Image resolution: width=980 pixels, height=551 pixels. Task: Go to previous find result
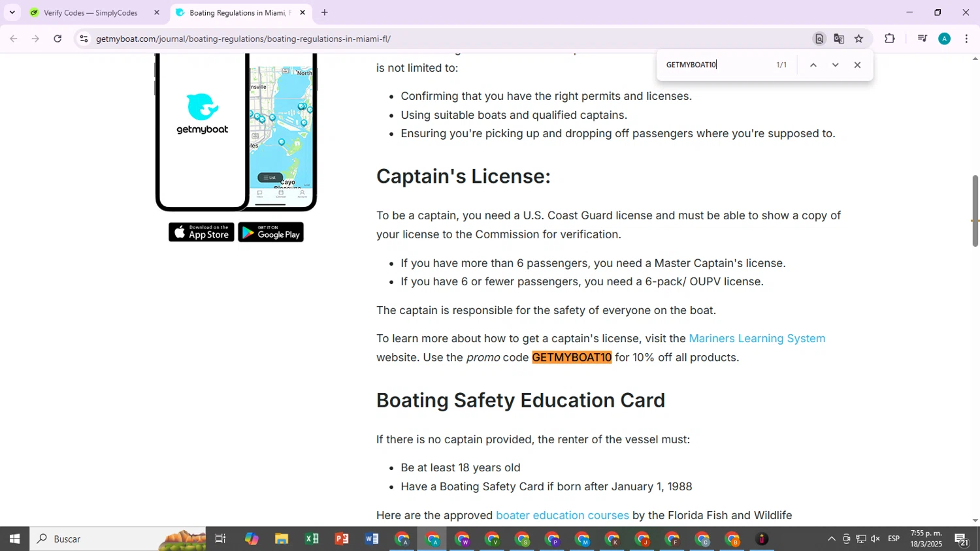[813, 65]
